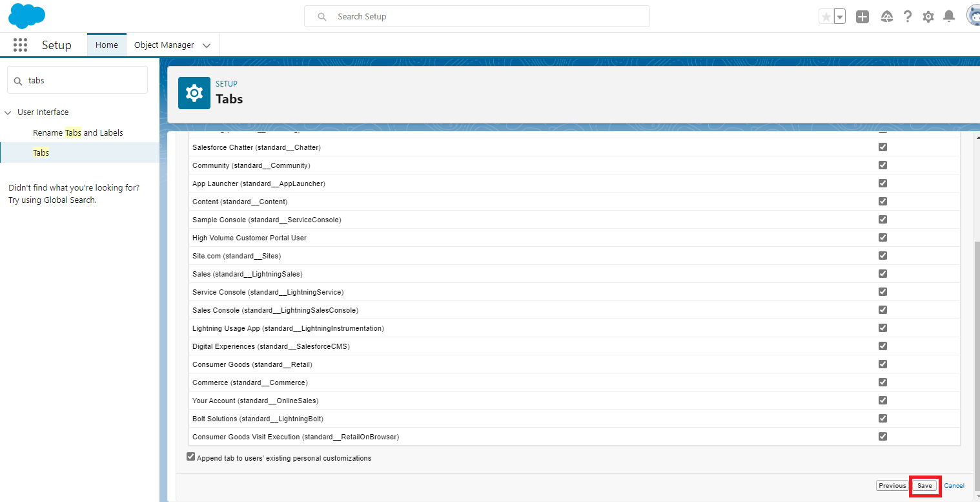Toggle Your Account checkbox
The height and width of the screenshot is (502, 980).
883,401
